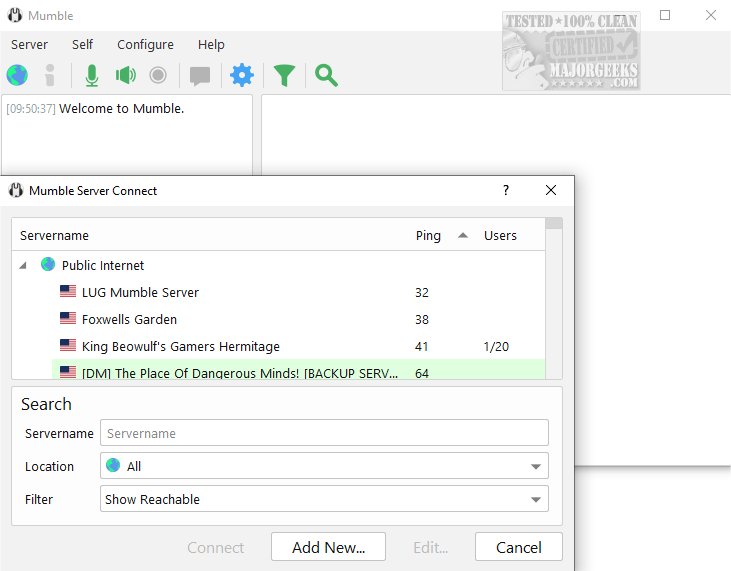The image size is (731, 571).
Task: Open the Filter dropdown Show Reachable
Action: [324, 499]
